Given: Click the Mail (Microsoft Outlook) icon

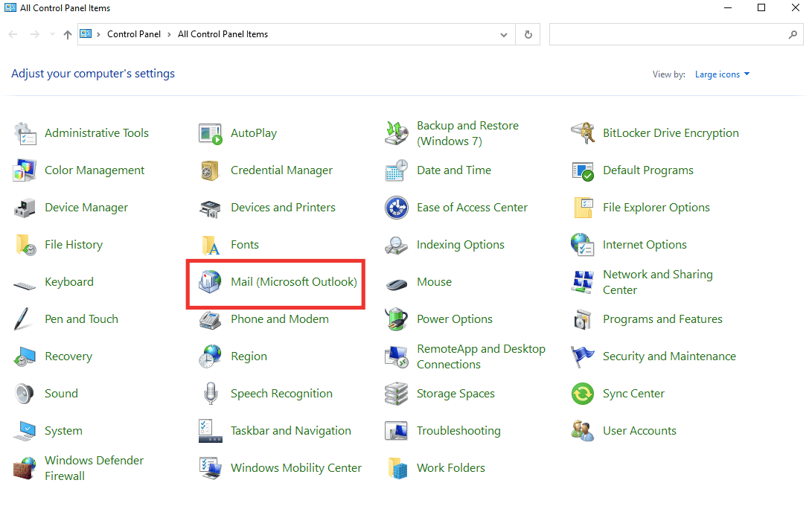Looking at the screenshot, I should (210, 282).
